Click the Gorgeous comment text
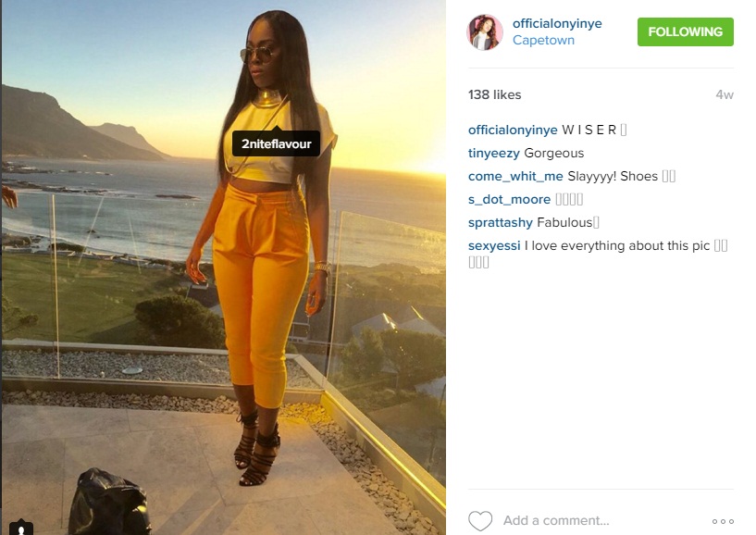Screen dimensions: 756x535 (x=554, y=154)
